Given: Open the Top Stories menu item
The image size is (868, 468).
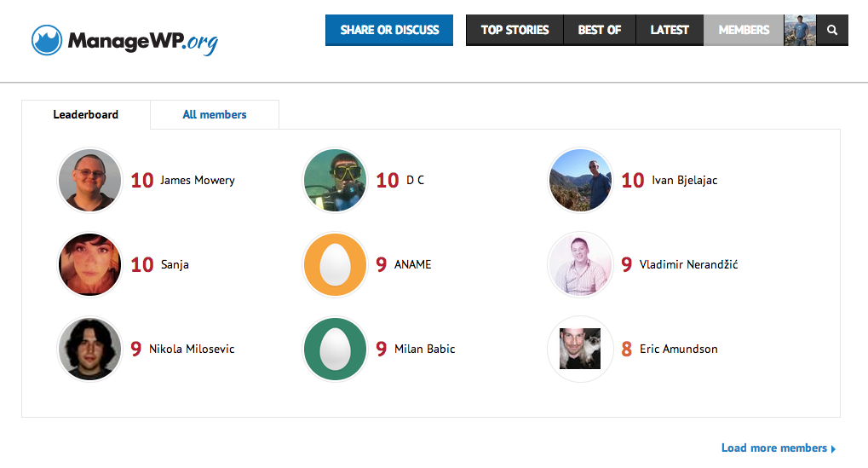Looking at the screenshot, I should pyautogui.click(x=514, y=30).
